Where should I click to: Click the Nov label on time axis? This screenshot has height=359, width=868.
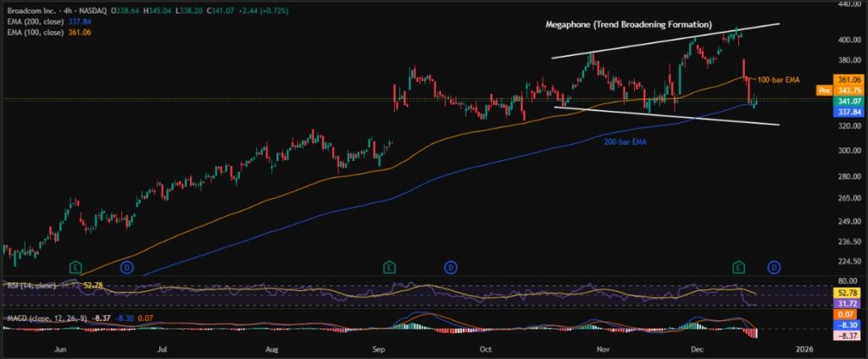pos(604,349)
